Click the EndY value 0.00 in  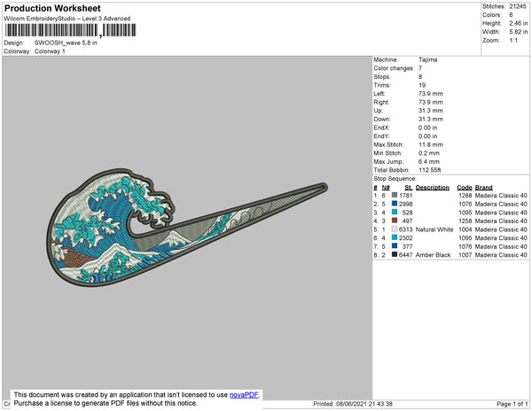tap(428, 136)
